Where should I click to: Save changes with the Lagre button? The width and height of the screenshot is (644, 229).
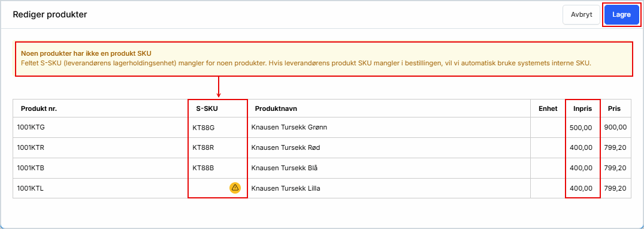(x=621, y=14)
